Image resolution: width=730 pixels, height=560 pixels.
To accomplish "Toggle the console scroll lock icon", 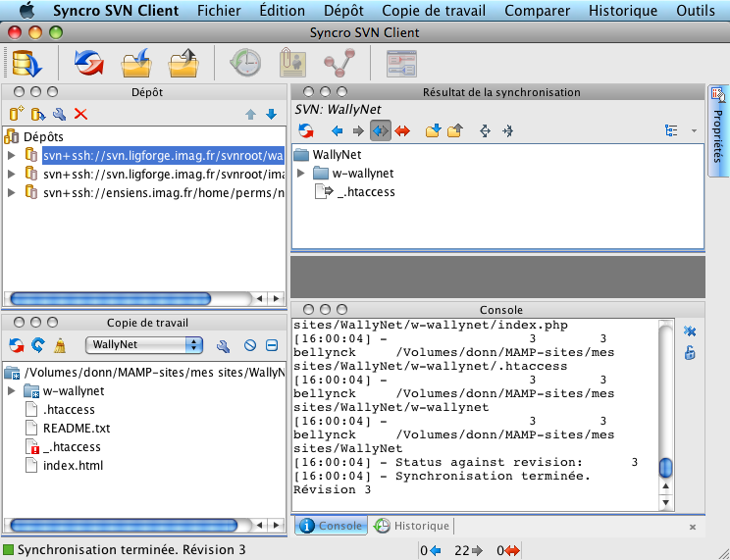I will coord(690,353).
